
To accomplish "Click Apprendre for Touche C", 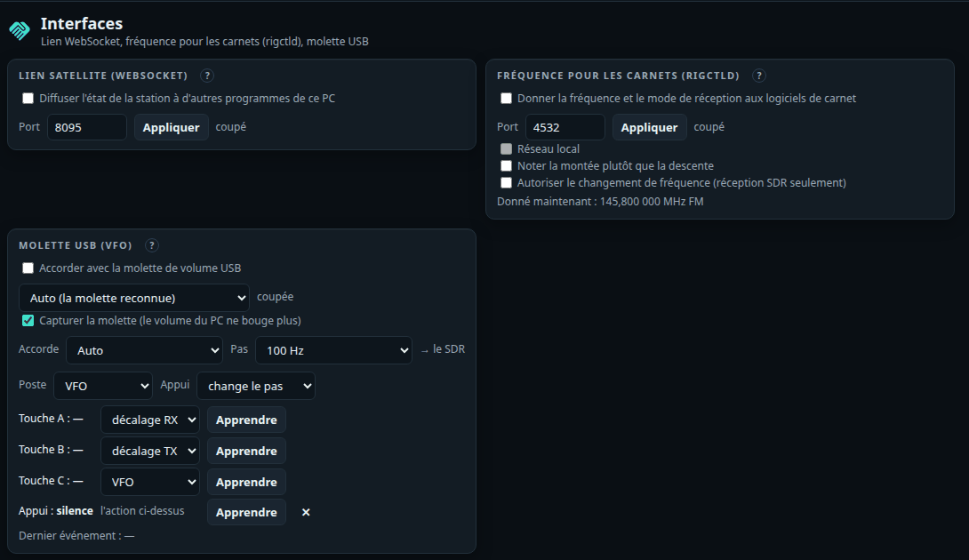I will [x=246, y=482].
